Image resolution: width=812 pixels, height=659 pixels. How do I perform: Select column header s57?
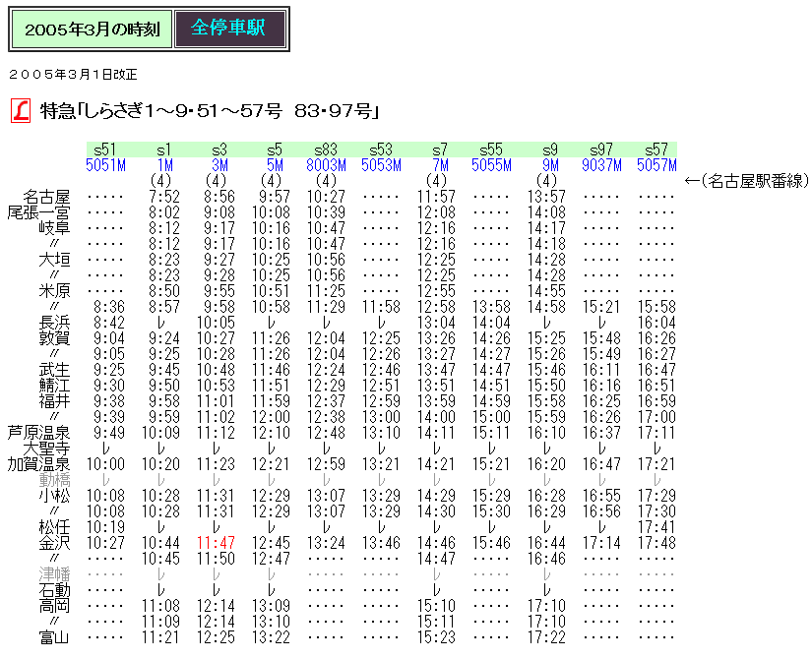656,150
